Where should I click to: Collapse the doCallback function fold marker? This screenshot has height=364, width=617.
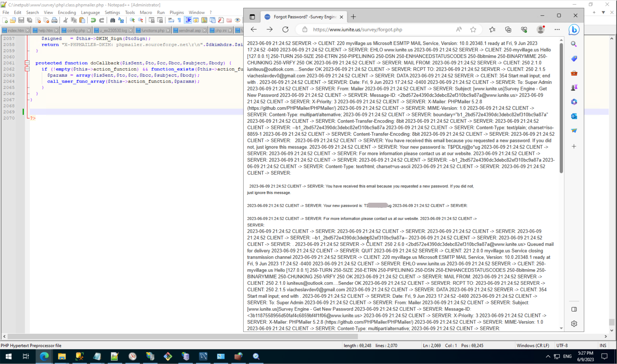27,63
